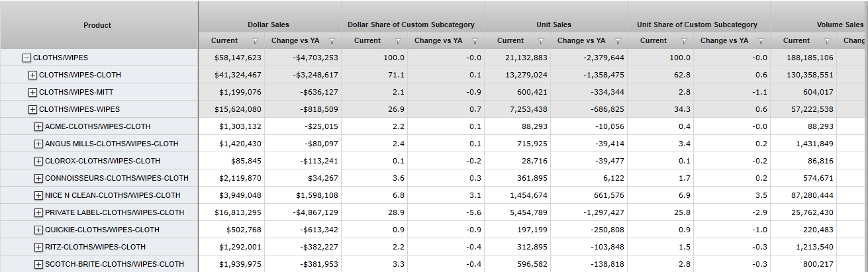Click filter icon on Dollar Sales Current column
This screenshot has width=868, height=272.
click(x=255, y=41)
